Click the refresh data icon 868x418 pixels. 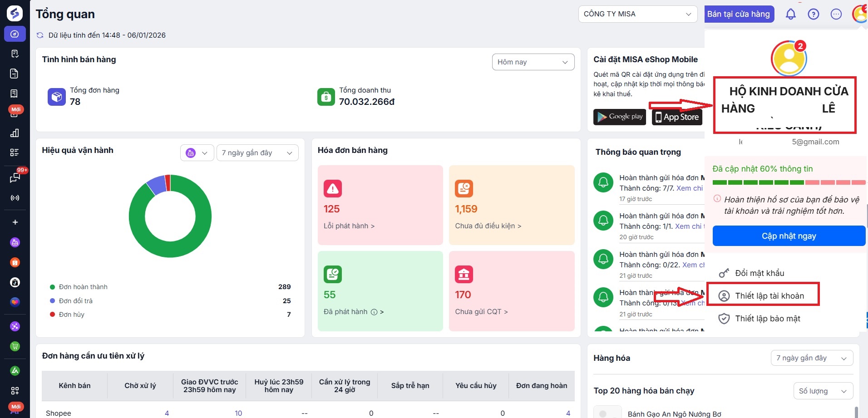[x=40, y=35]
